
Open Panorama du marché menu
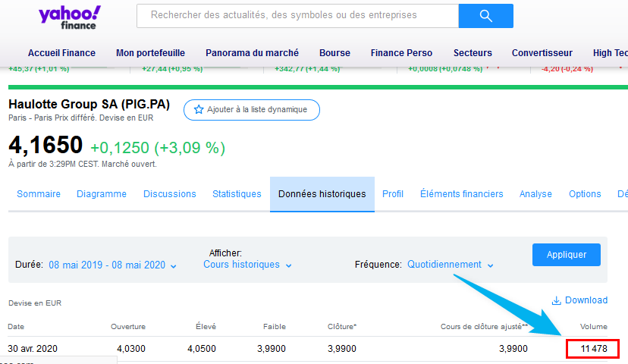pos(252,53)
